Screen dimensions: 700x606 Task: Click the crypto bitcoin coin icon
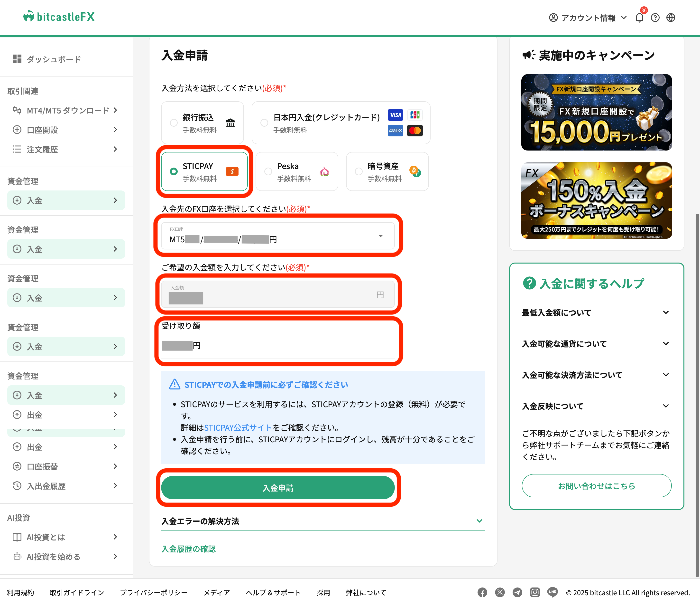[x=415, y=171]
